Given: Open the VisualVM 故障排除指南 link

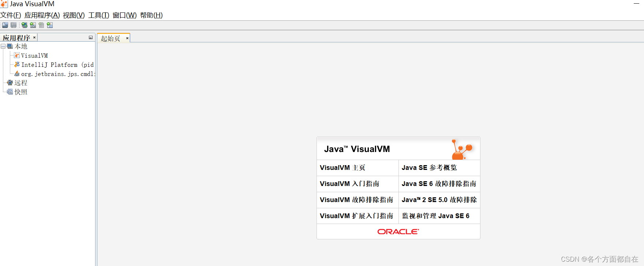Looking at the screenshot, I should (x=356, y=200).
